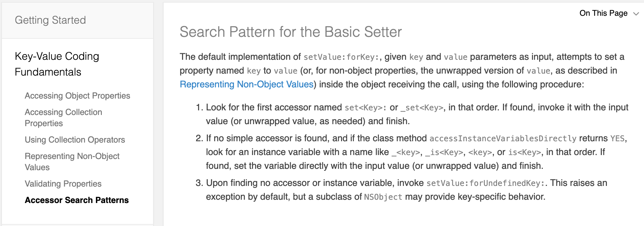Open Representing Non-Object Values hyperlink in text
Image resolution: width=644 pixels, height=226 pixels.
(x=246, y=84)
